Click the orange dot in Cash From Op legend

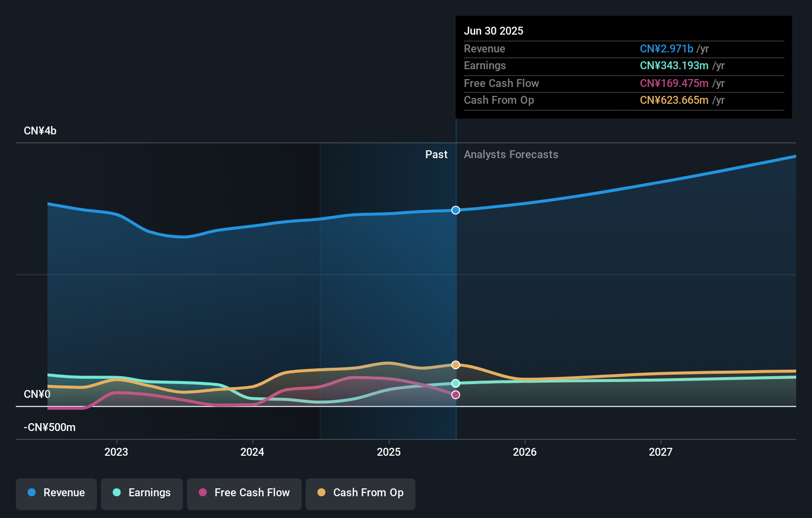coord(321,493)
